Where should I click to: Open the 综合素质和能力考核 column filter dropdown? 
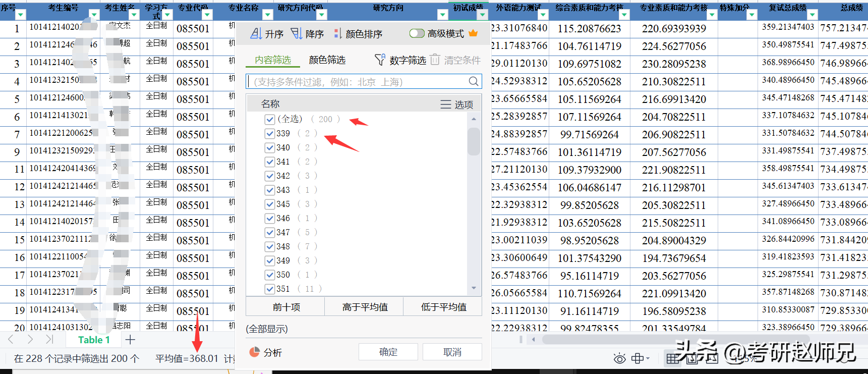tap(624, 15)
